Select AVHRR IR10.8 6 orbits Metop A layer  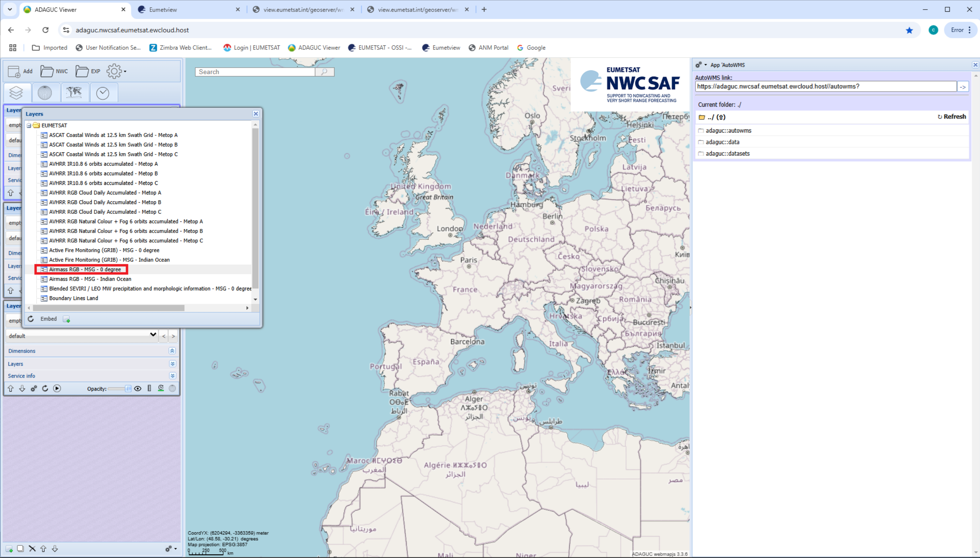[x=103, y=164]
